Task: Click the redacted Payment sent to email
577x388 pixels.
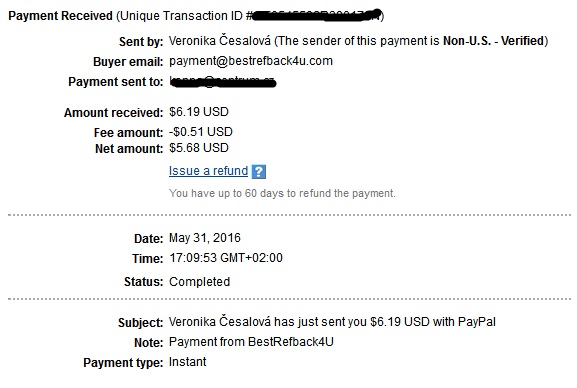Action: [x=223, y=82]
